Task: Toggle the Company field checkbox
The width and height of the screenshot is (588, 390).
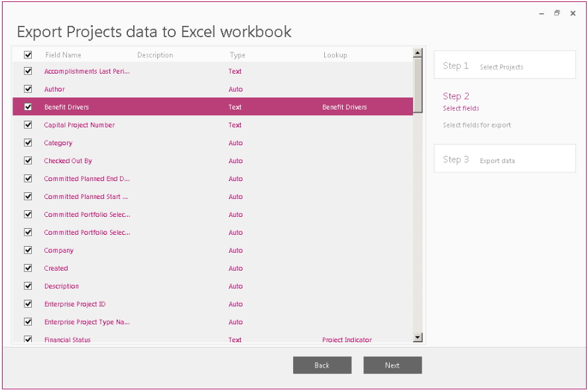Action: point(28,250)
